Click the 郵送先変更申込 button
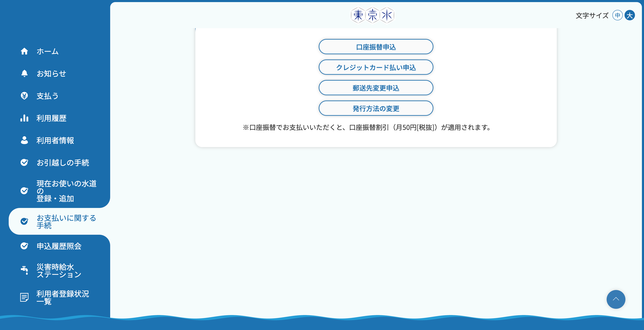This screenshot has height=330, width=644. coord(376,88)
